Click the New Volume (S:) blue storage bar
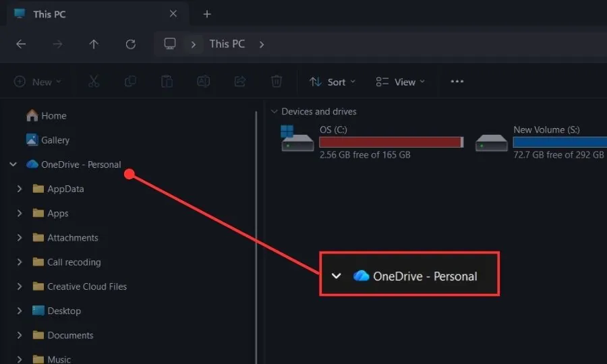The image size is (607, 364). [x=560, y=142]
